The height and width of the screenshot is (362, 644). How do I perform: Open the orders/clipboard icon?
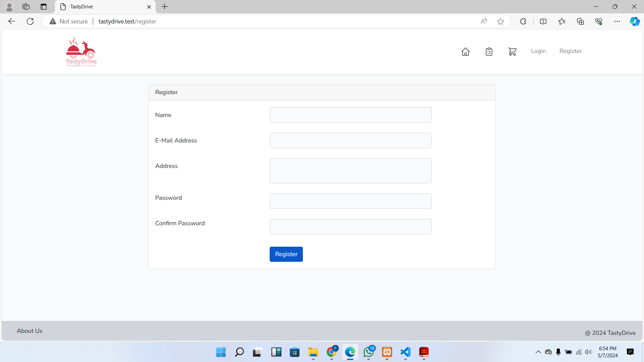tap(489, 52)
